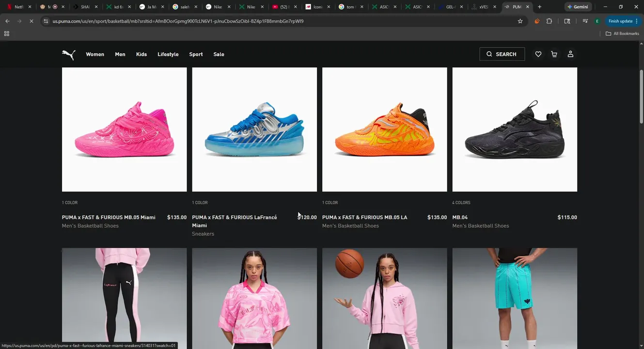Open the All Bookmarks folder
This screenshot has height=349, width=644.
(622, 33)
